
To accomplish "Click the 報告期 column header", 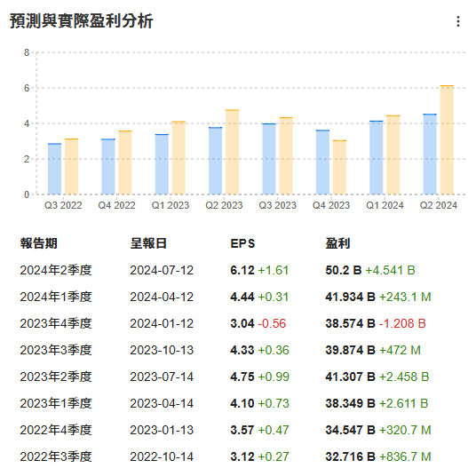I will click(x=38, y=243).
